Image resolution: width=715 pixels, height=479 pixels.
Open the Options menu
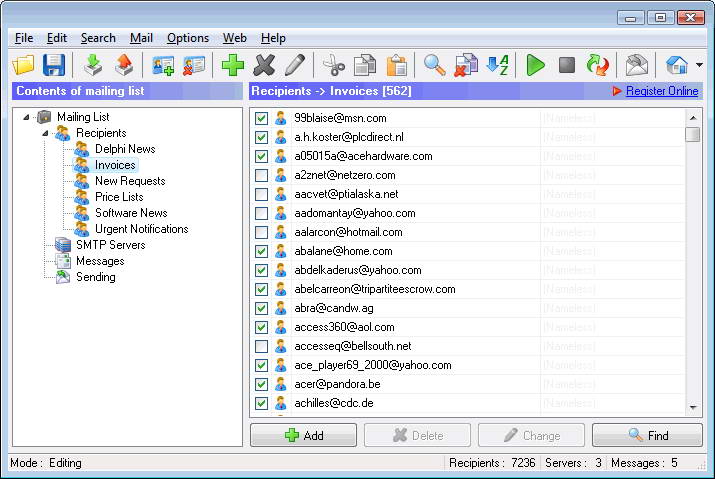pos(188,38)
